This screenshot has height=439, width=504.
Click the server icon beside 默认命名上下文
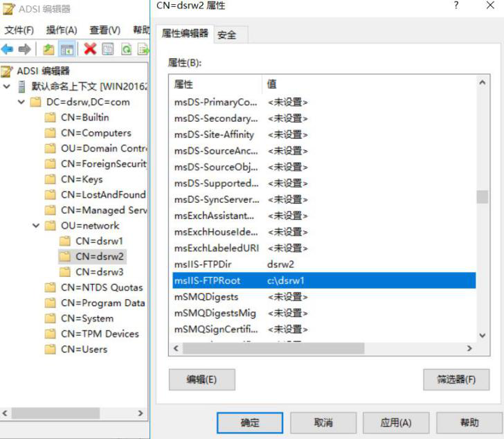coord(22,87)
